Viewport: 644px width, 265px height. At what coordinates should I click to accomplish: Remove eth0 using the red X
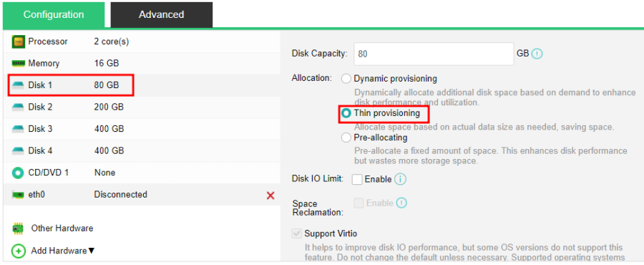click(270, 195)
